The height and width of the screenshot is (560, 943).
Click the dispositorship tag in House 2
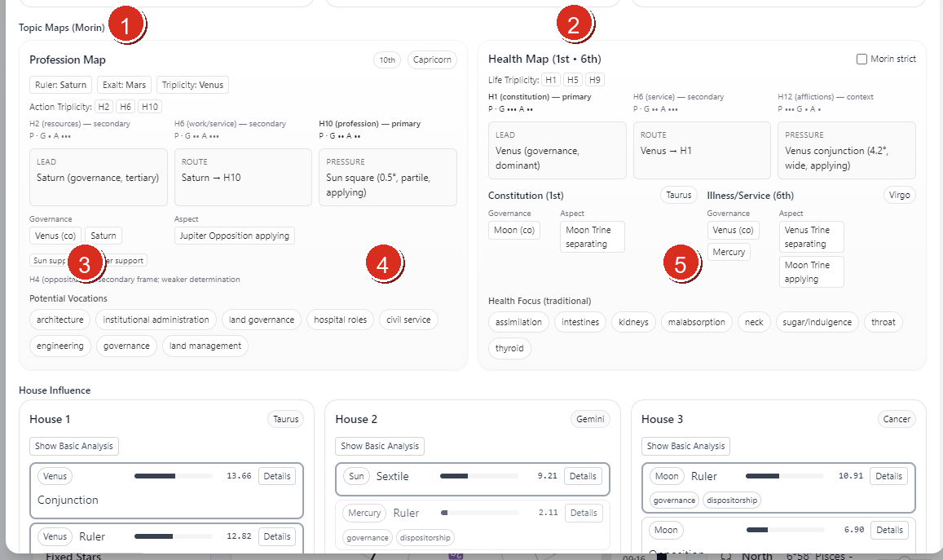point(425,538)
